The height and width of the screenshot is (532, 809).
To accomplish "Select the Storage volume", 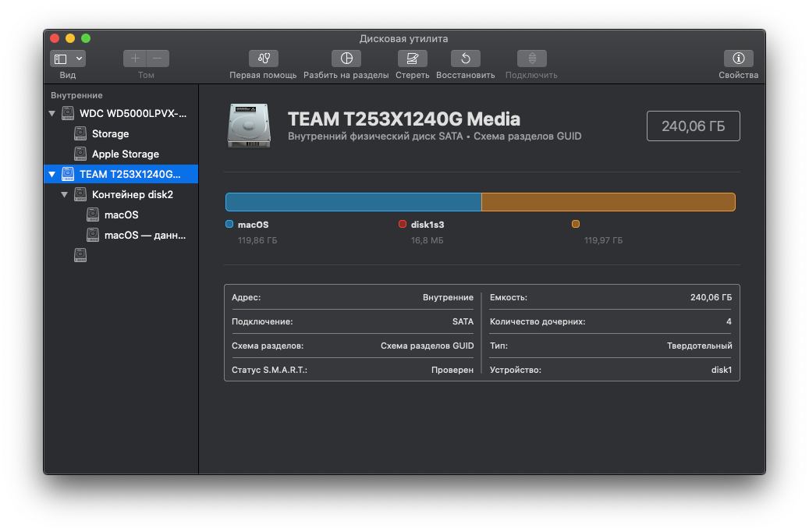I will pos(121,133).
